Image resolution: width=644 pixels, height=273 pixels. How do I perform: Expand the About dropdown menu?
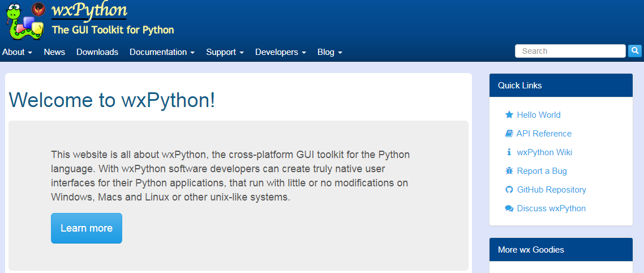[17, 52]
